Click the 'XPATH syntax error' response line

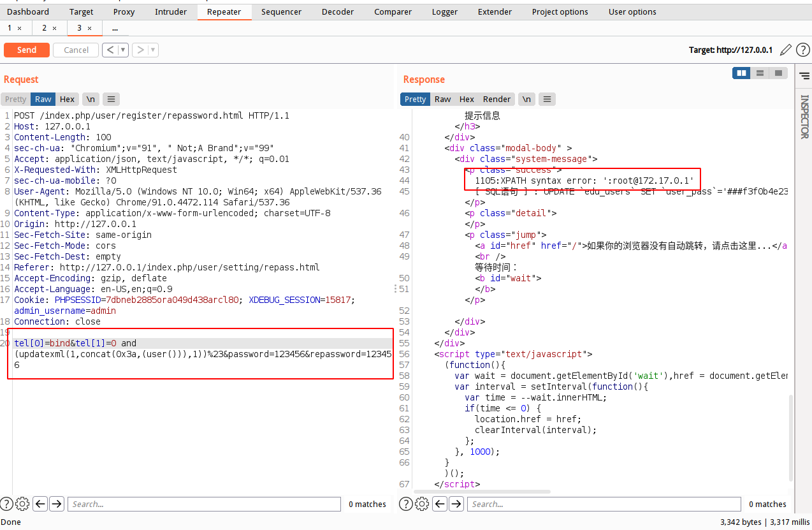point(584,180)
